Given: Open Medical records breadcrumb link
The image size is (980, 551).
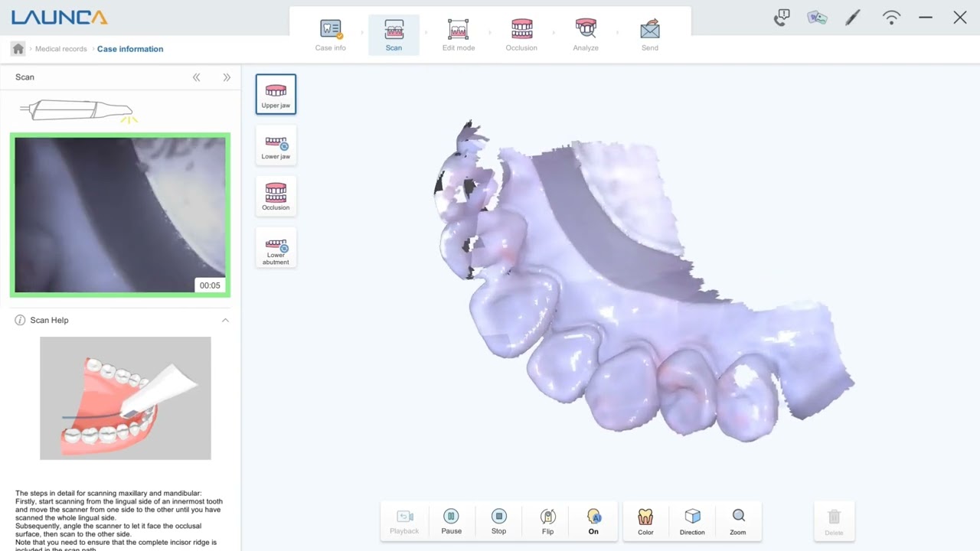Looking at the screenshot, I should pyautogui.click(x=61, y=49).
